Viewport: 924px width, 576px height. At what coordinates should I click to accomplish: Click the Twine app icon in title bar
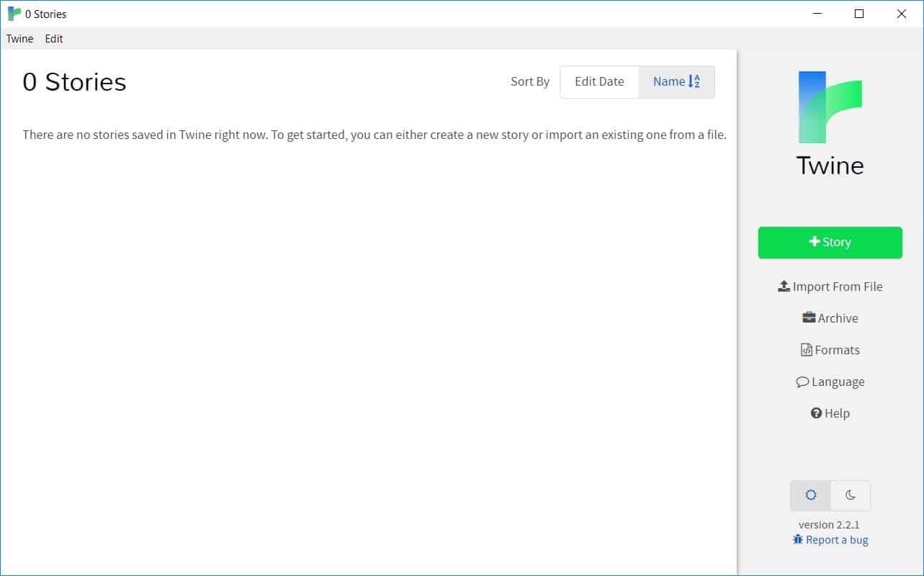pyautogui.click(x=14, y=14)
